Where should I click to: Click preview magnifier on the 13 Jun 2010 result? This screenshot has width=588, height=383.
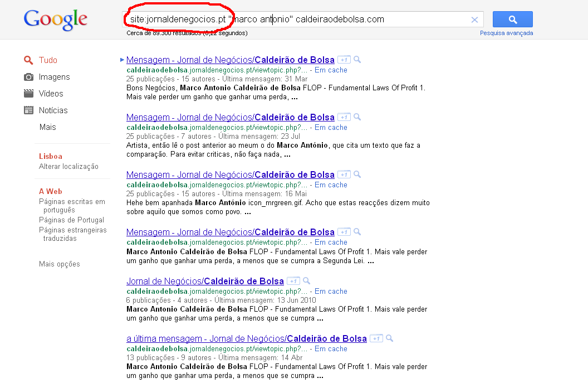click(307, 280)
